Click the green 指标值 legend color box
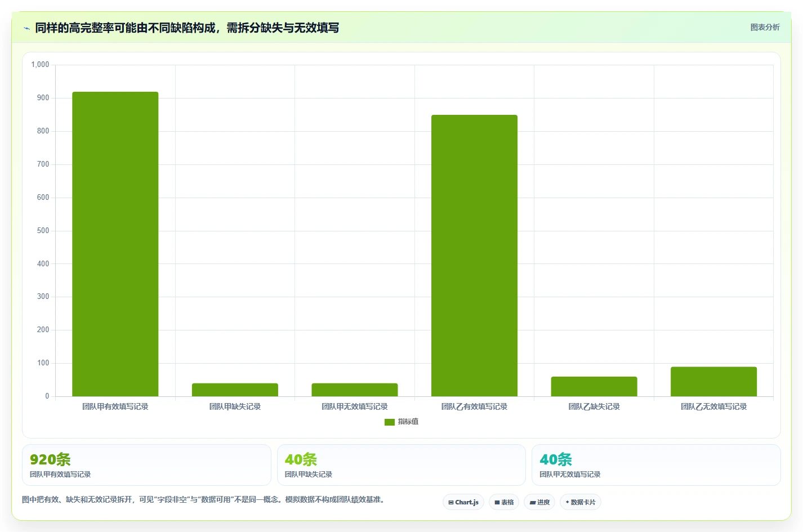Screen dimensions: 803x532 (x=390, y=422)
